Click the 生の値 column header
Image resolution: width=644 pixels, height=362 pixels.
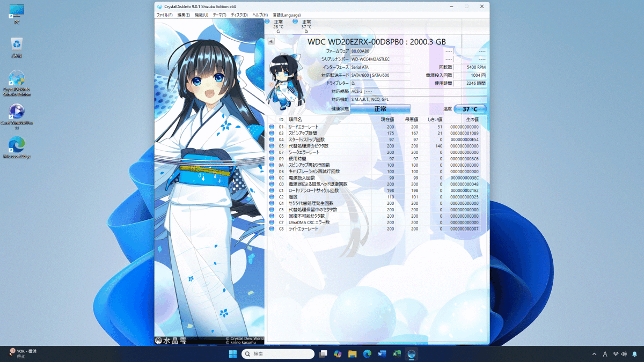(x=472, y=120)
